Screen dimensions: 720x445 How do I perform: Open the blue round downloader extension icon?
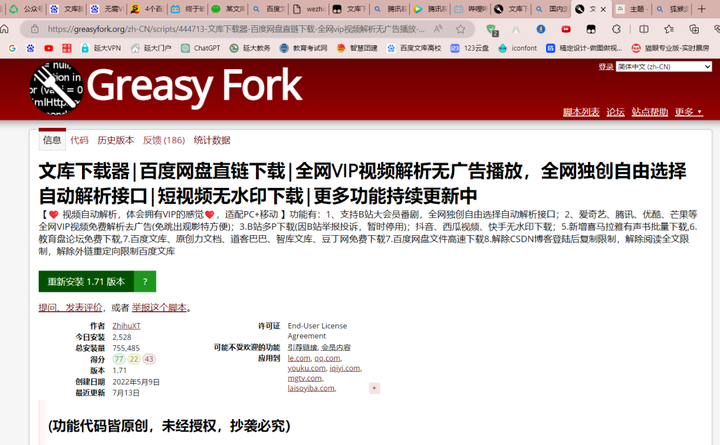541,29
